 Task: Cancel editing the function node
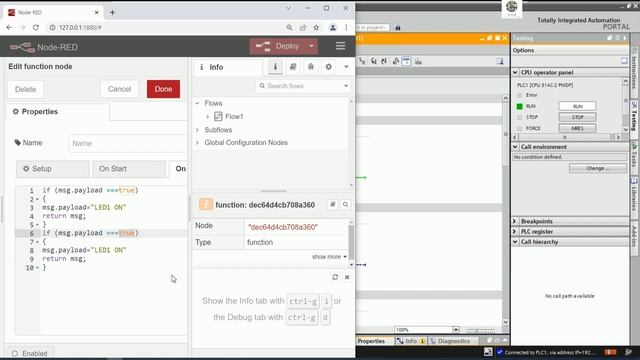point(119,89)
